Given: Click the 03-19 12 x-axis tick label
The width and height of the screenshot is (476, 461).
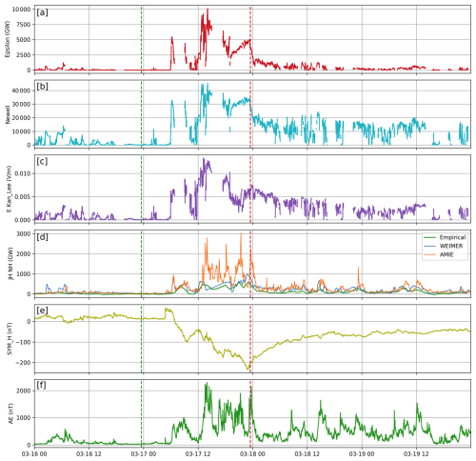Looking at the screenshot, I should 416,453.
